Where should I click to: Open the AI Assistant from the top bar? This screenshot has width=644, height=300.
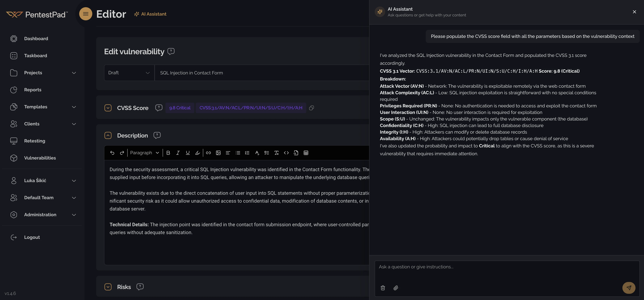[150, 14]
